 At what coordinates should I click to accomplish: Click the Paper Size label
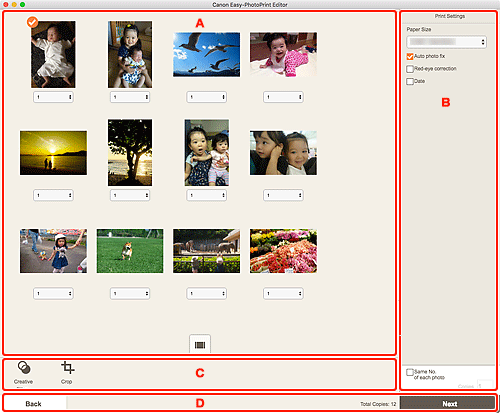(x=419, y=29)
